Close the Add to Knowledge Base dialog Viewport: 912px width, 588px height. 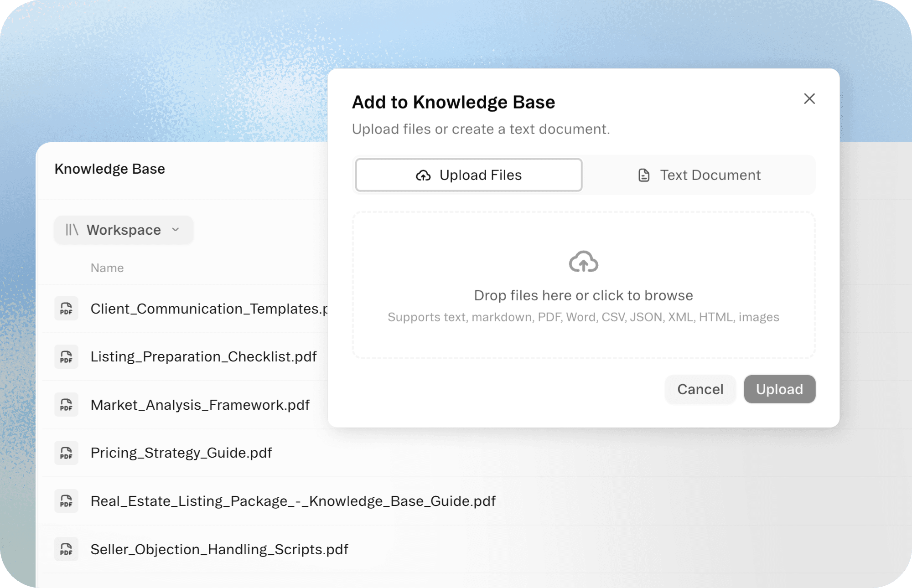809,98
